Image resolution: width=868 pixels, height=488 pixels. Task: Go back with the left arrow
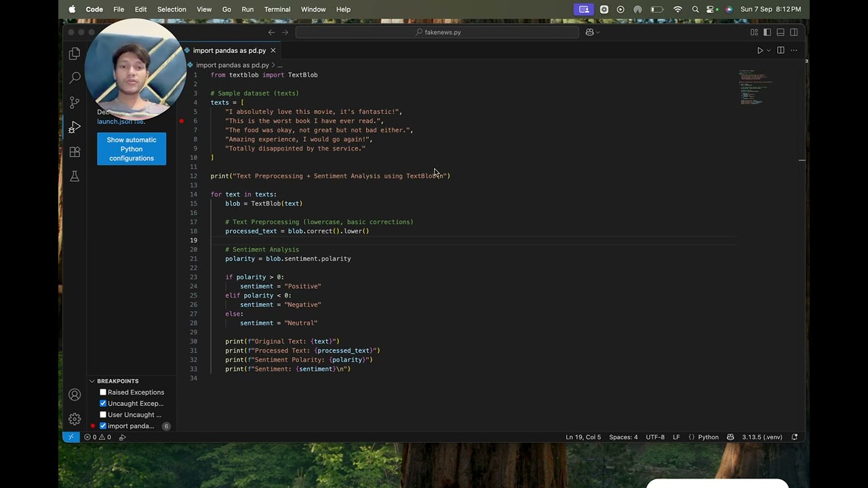[x=271, y=32]
